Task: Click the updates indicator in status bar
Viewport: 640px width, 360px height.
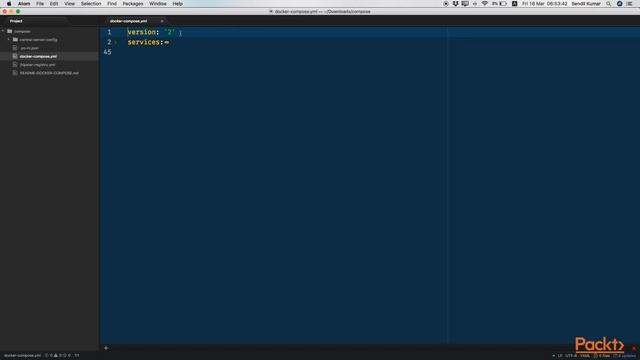Action: (x=624, y=356)
